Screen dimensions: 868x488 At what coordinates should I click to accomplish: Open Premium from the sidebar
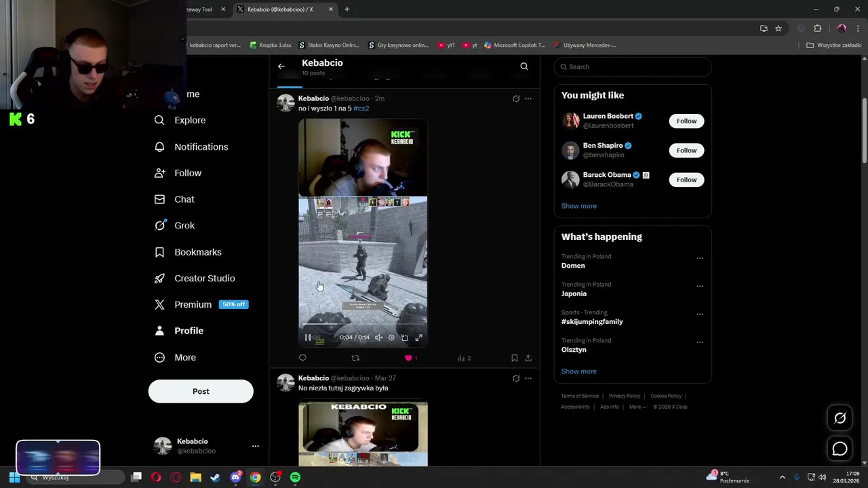pyautogui.click(x=201, y=304)
